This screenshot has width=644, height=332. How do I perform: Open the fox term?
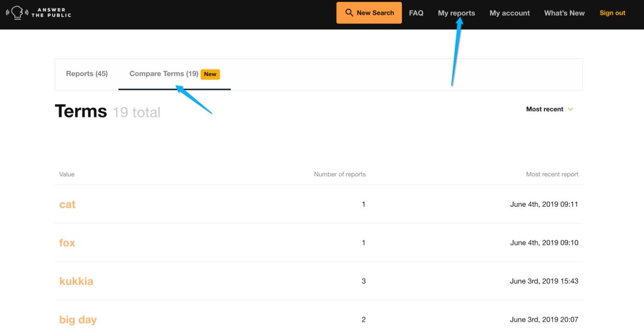tap(67, 243)
